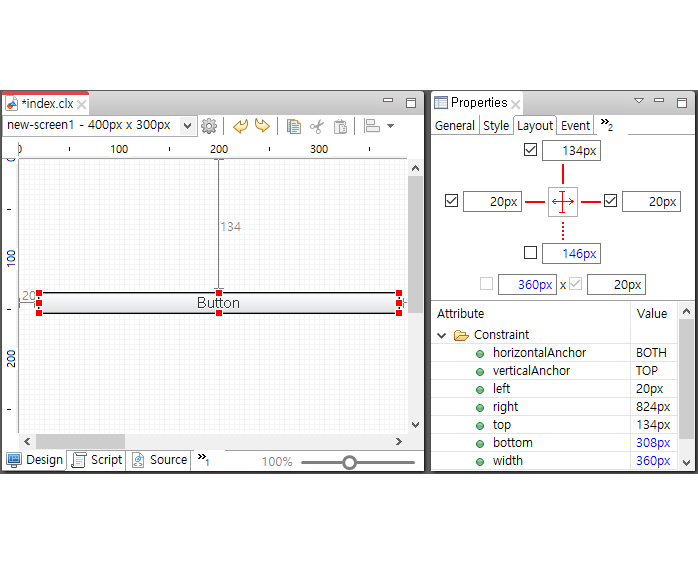Click the Cut scissors icon
The image size is (698, 564).
coord(317,126)
